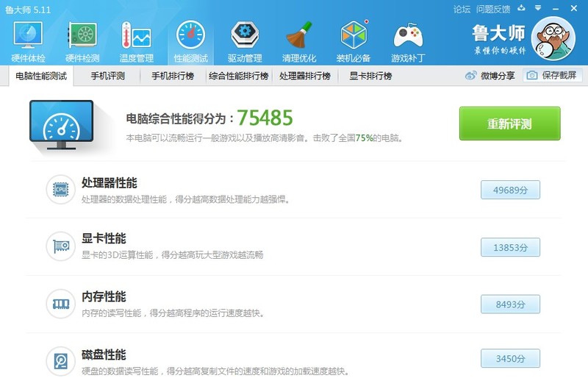Switch to 手机排行榜 tab
The width and height of the screenshot is (588, 392).
[173, 76]
